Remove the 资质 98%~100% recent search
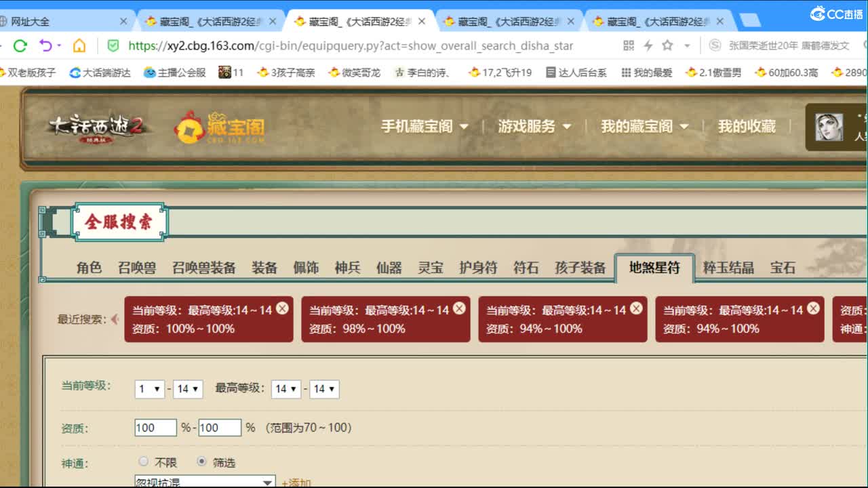The width and height of the screenshot is (868, 488). (x=459, y=308)
